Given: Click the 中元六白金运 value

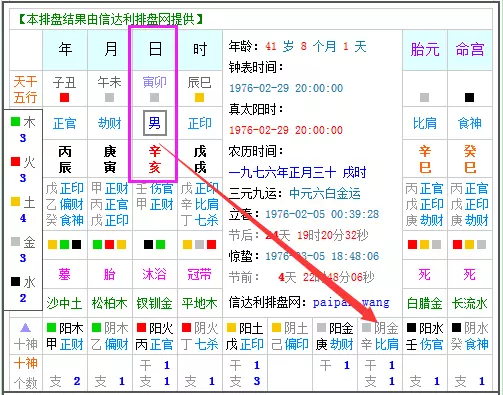Looking at the screenshot, I should [x=325, y=193].
